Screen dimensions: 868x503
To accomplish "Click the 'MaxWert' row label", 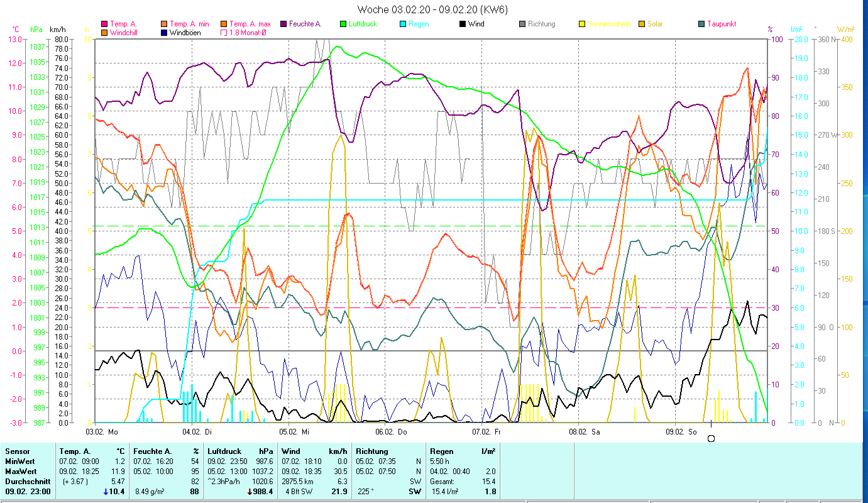I will click(x=21, y=472).
